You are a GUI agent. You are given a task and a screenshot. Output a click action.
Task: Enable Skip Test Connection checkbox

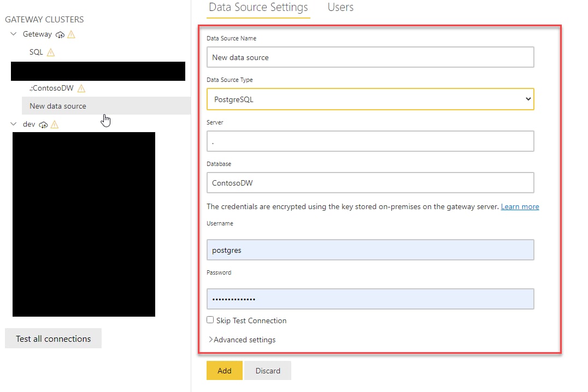point(210,320)
